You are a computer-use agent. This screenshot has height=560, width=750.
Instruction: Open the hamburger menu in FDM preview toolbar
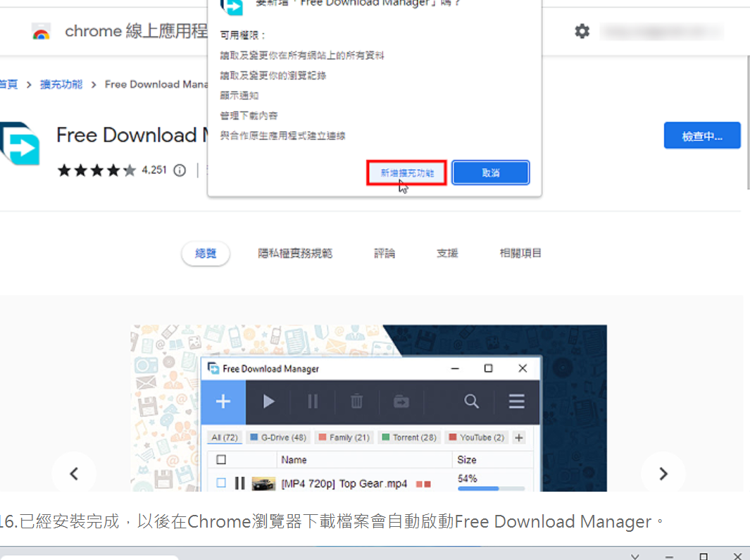(x=517, y=401)
